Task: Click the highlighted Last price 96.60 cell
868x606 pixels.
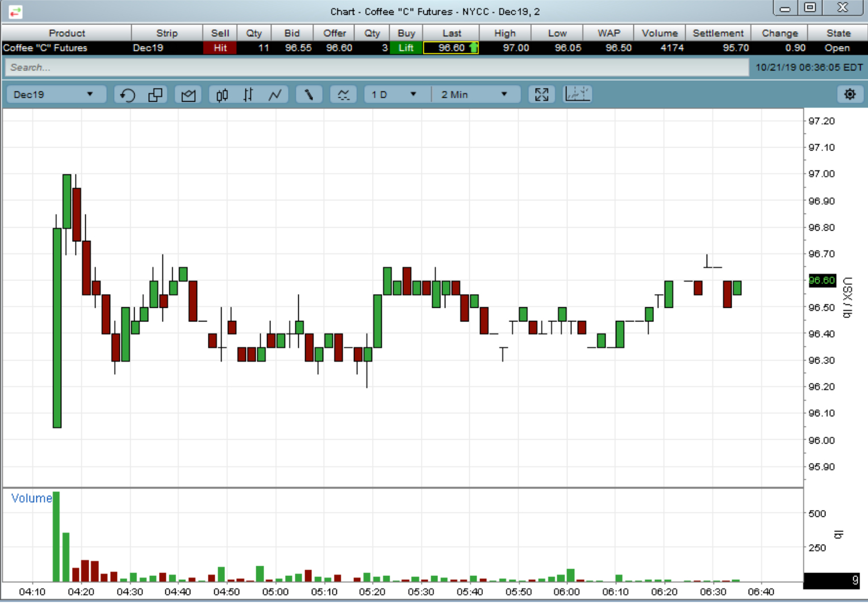Action: [451, 48]
